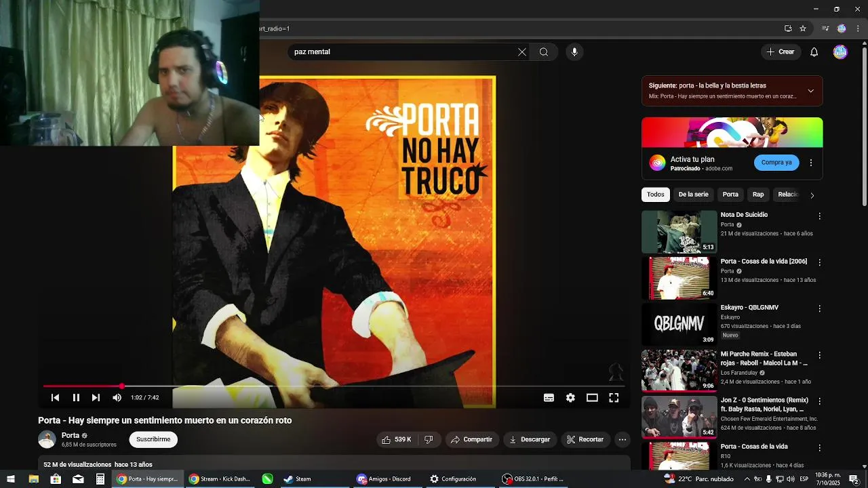This screenshot has width=868, height=488.
Task: Open Chrome three-dot menu
Action: pyautogui.click(x=858, y=28)
